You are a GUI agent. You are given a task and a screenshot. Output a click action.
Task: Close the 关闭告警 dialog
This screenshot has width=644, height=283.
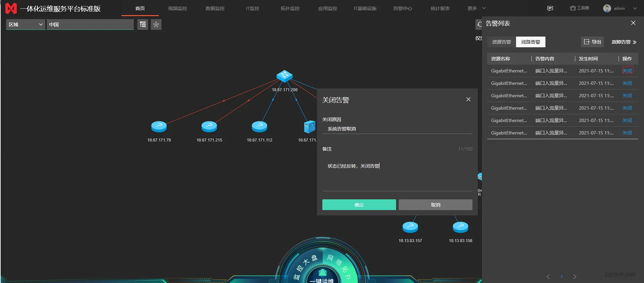coord(469,99)
